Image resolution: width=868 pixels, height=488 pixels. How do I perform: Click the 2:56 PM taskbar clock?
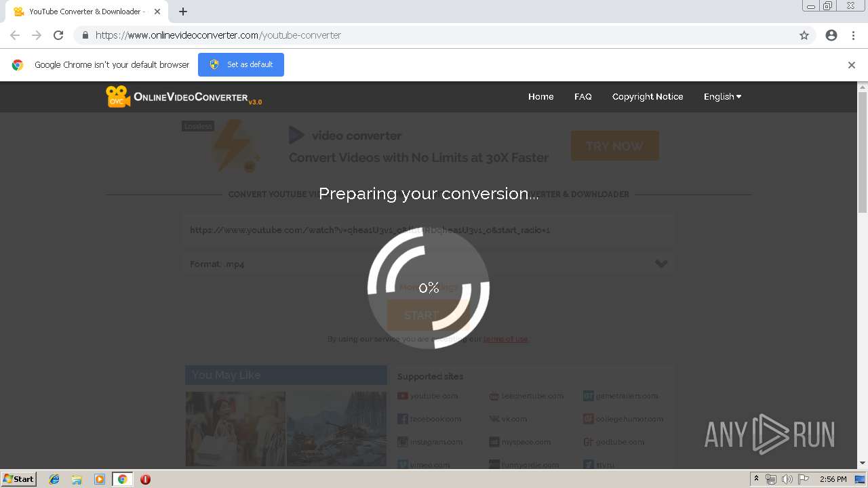pyautogui.click(x=833, y=479)
